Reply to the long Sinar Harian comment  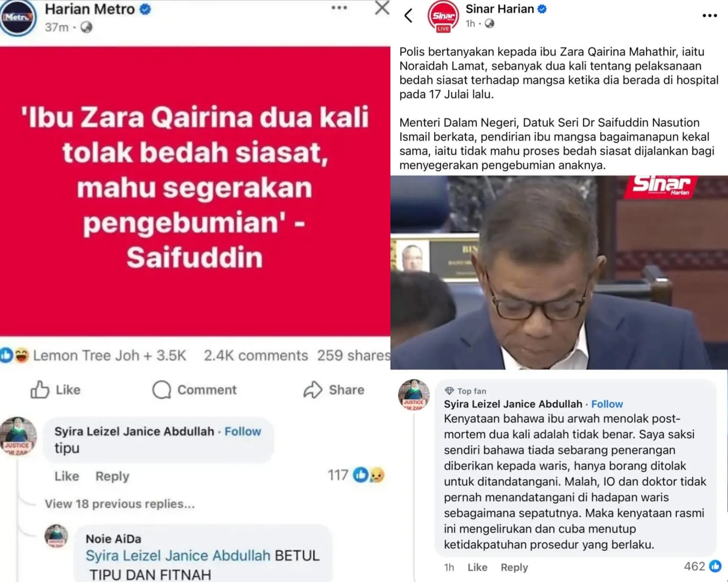click(514, 567)
